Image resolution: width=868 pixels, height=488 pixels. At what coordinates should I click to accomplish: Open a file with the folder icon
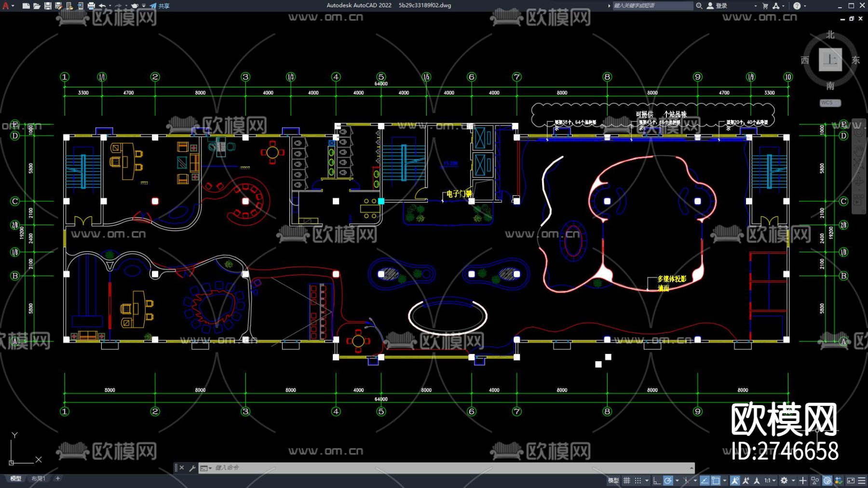click(x=37, y=6)
